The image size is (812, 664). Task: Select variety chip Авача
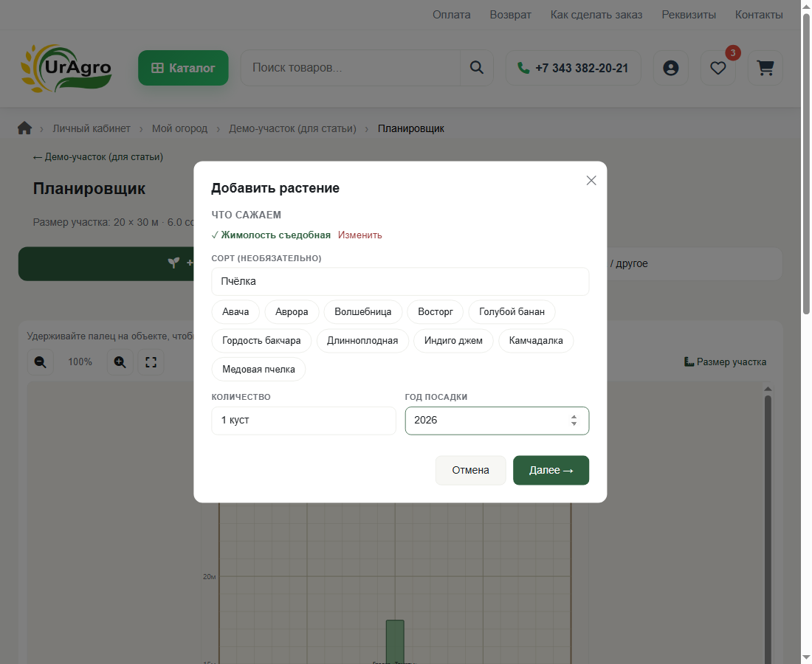click(235, 312)
